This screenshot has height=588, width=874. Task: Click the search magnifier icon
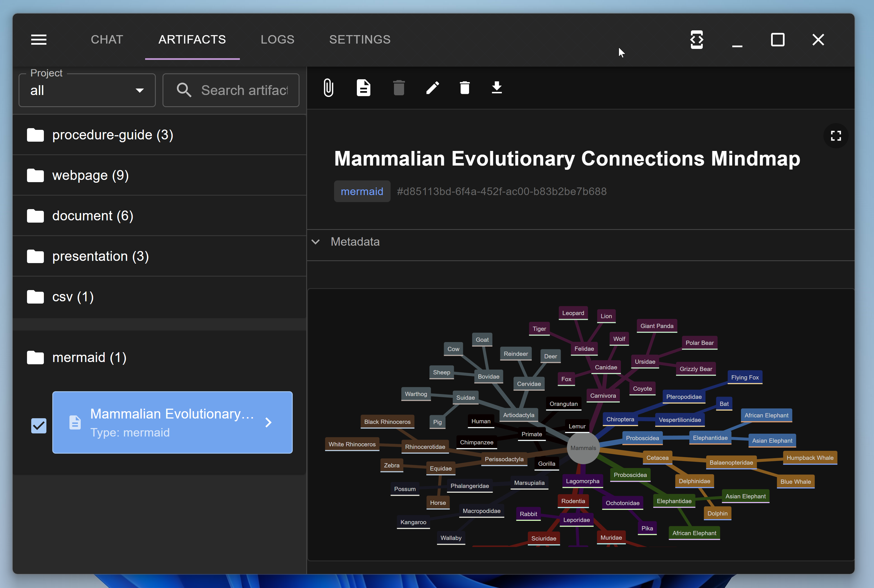pos(184,90)
